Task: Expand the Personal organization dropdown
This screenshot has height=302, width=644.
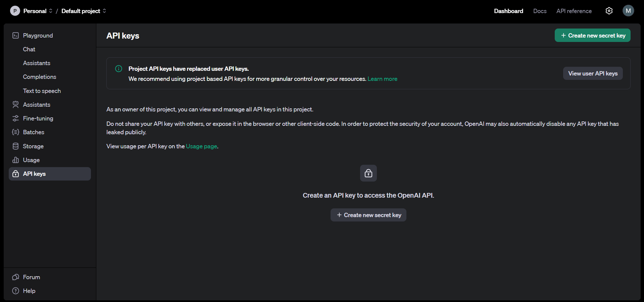Action: point(38,11)
